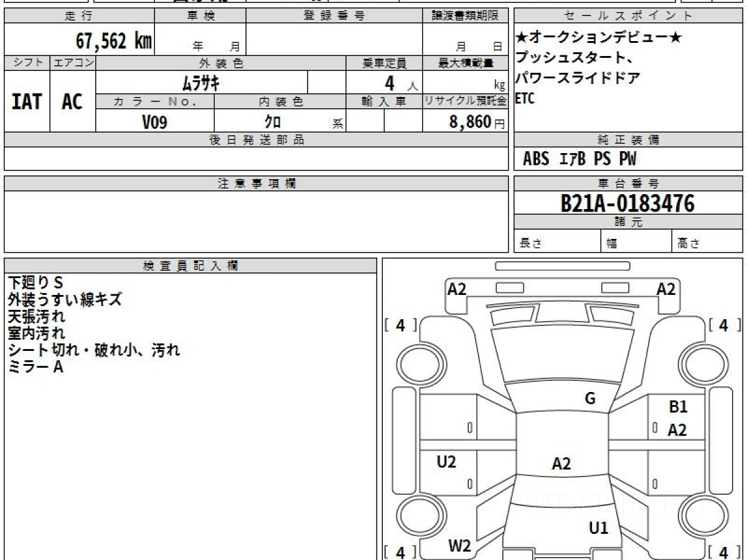Image resolution: width=747 pixels, height=560 pixels.
Task: Select the 走行 header cell
Action: point(78,16)
